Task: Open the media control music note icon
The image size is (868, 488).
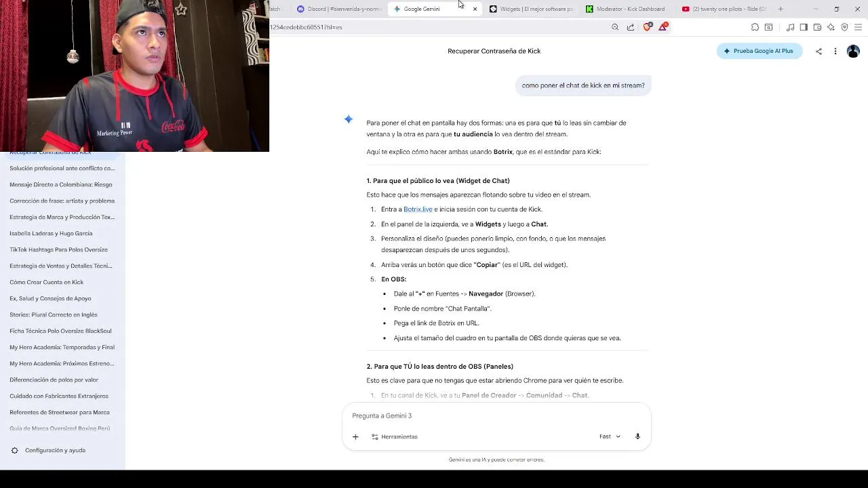Action: pyautogui.click(x=790, y=27)
